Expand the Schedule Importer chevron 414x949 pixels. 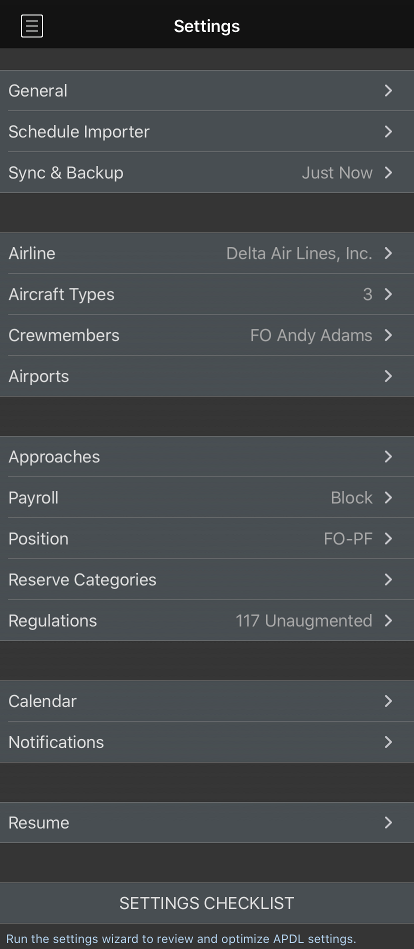point(389,131)
